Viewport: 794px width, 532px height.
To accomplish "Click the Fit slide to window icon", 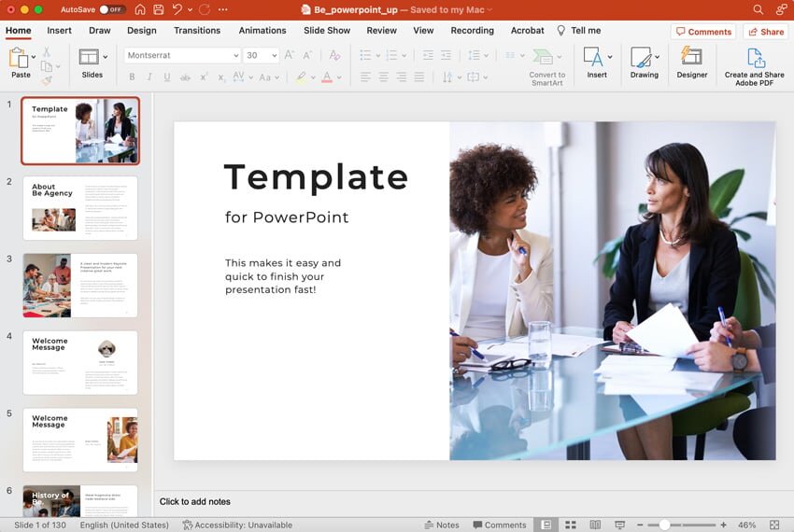I will 774,525.
